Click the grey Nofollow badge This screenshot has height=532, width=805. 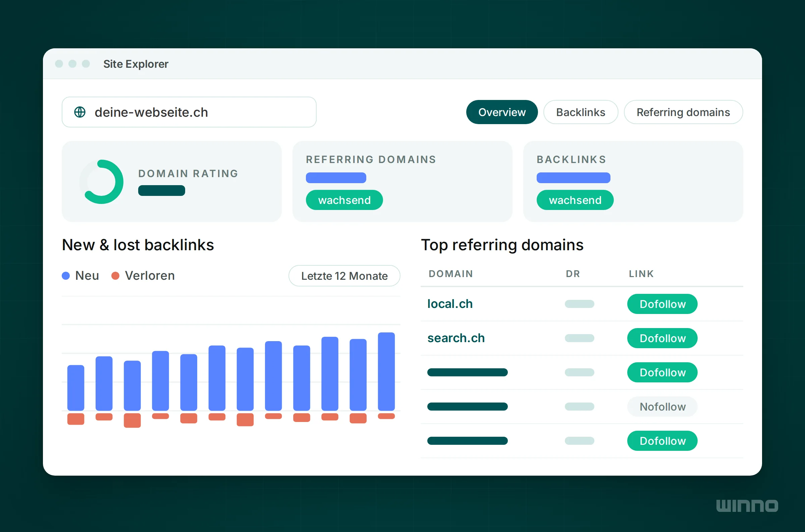tap(662, 407)
